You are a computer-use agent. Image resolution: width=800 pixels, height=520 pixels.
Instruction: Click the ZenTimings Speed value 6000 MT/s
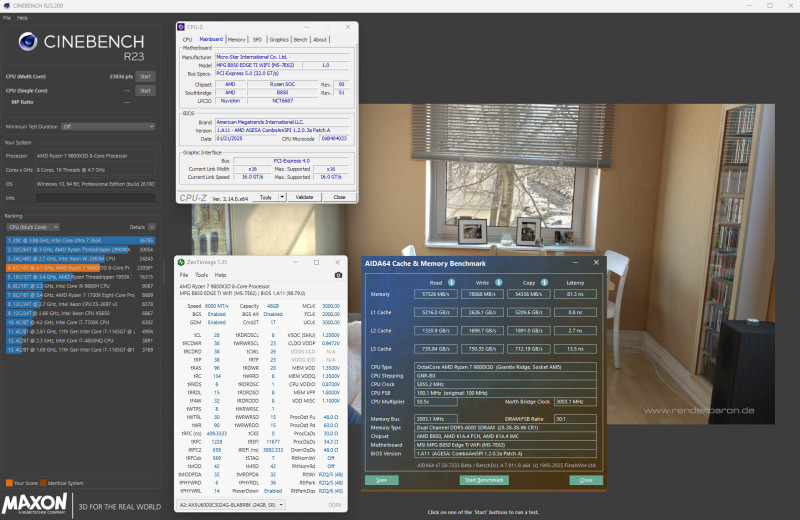216,306
